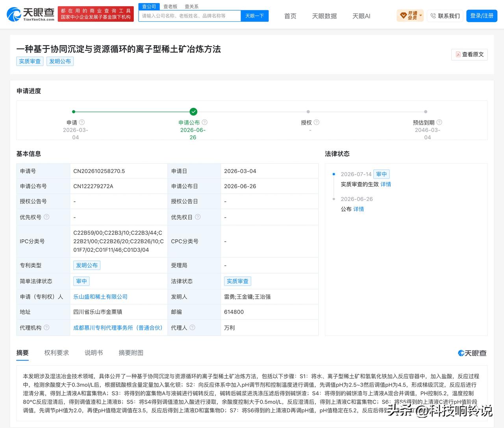Viewport: 504px width, 428px height.
Task: Click the help icon beside 代理人
Action: (x=192, y=327)
